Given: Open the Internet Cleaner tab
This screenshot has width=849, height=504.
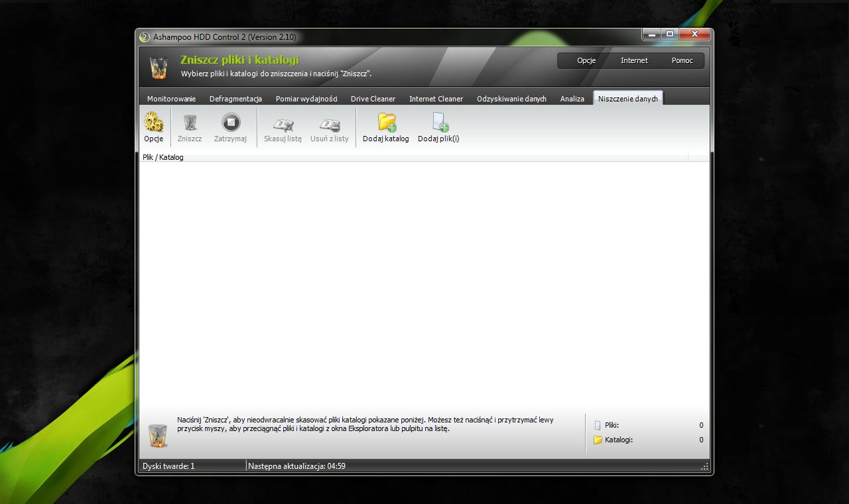Looking at the screenshot, I should pyautogui.click(x=436, y=99).
